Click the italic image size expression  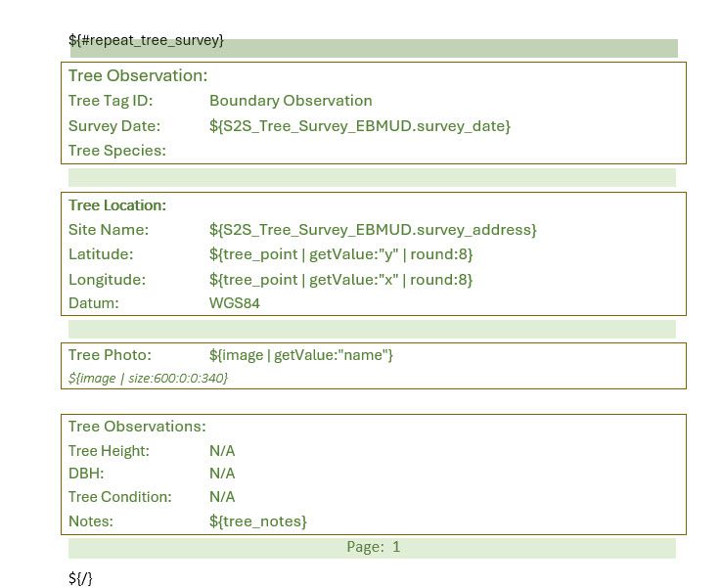tap(148, 378)
